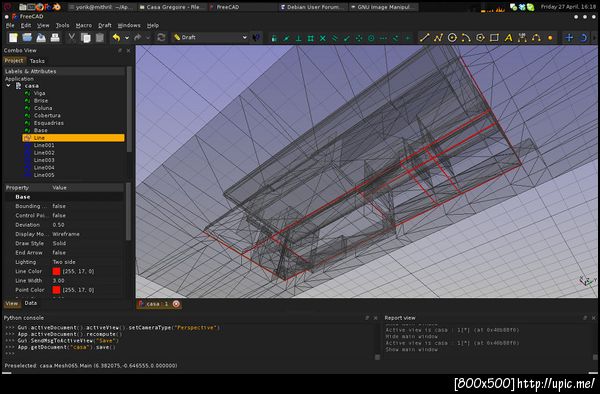Open a file using the folder icon
This screenshot has width=600, height=394.
27,37
